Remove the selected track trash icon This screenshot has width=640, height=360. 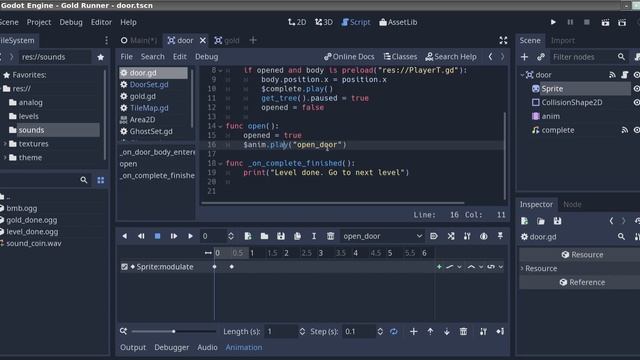[463, 331]
